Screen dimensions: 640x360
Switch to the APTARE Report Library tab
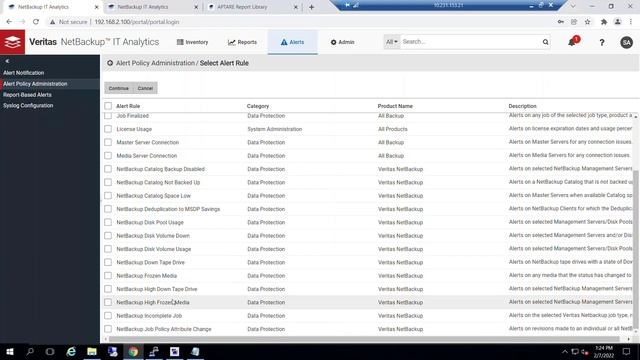(x=242, y=7)
